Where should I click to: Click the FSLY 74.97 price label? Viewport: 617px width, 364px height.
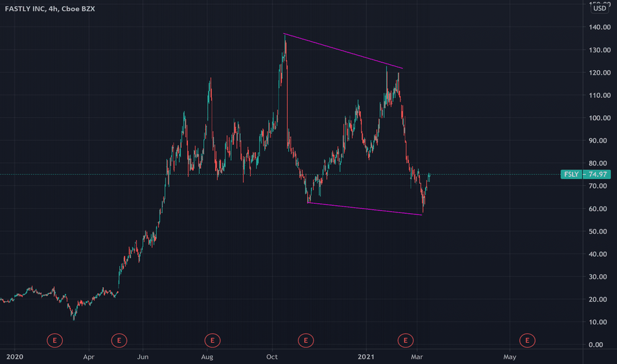point(585,174)
